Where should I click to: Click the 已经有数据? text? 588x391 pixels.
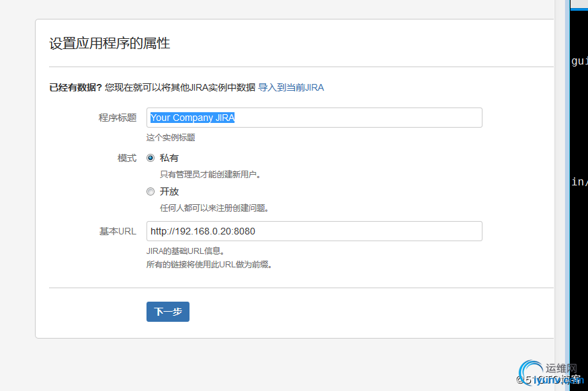75,87
